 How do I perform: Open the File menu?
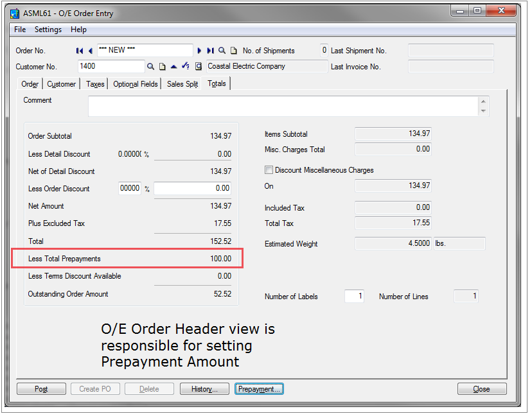pos(20,30)
